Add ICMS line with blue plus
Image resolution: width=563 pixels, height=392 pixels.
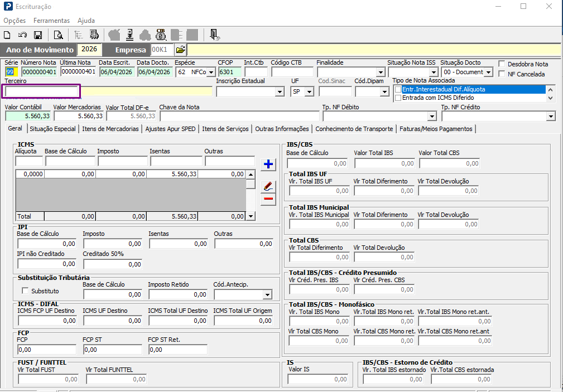tap(268, 164)
